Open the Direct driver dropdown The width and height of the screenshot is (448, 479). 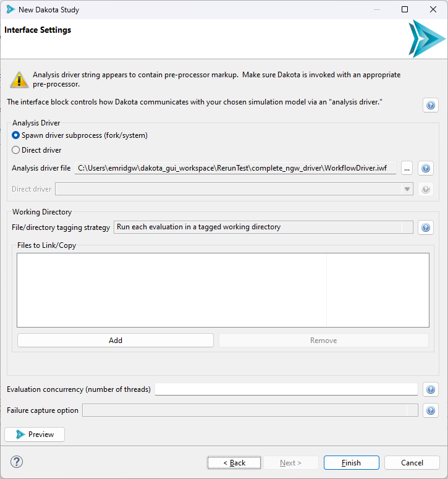234,189
